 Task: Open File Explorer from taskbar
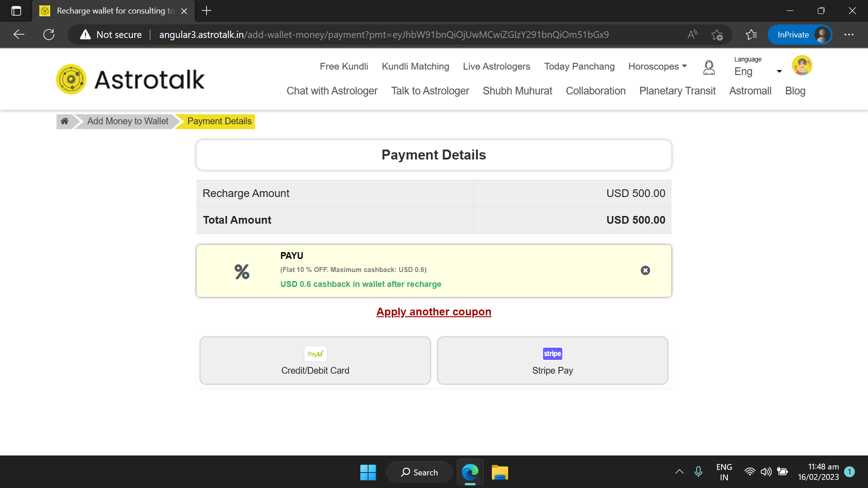[x=500, y=472]
